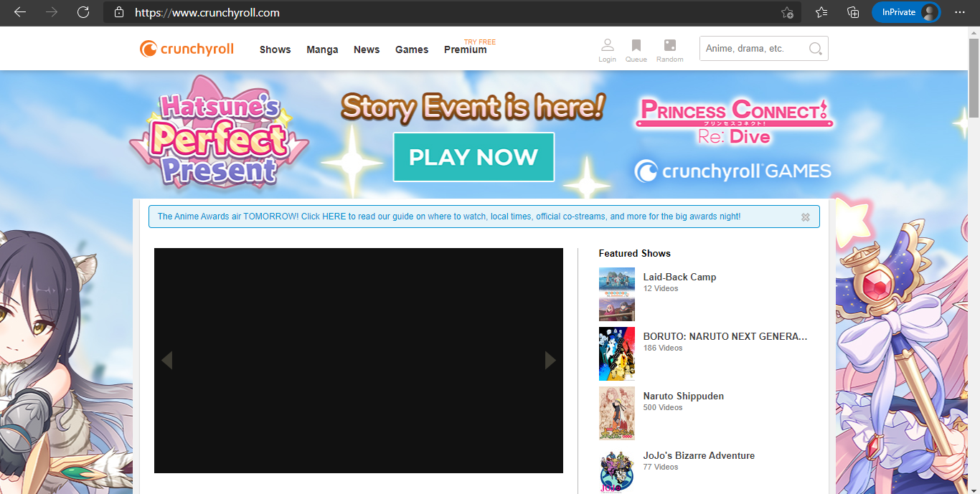
Task: Open the browser Favorites list
Action: point(821,12)
